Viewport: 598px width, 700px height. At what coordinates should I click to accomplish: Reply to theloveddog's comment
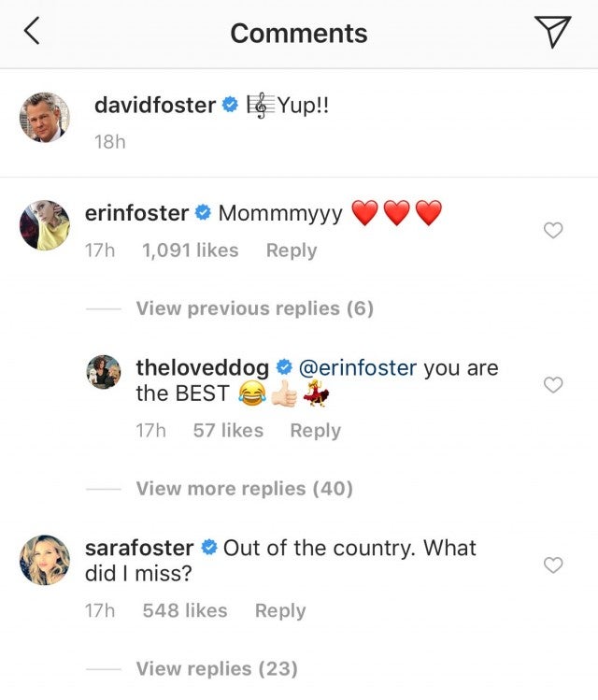[315, 431]
